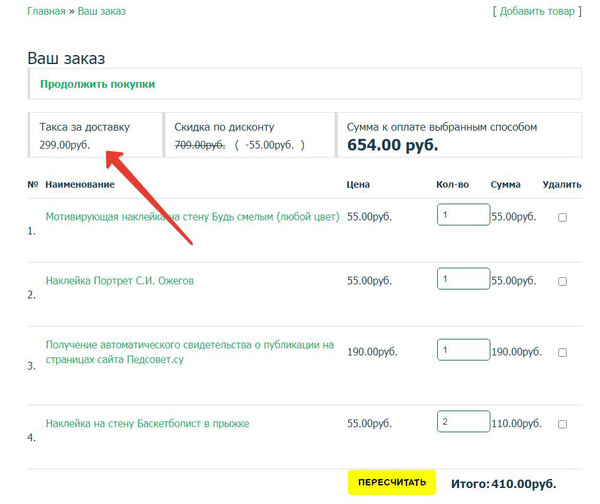Toggle delete checkbox for Баскетболист sticker
600x504 pixels.
562,423
